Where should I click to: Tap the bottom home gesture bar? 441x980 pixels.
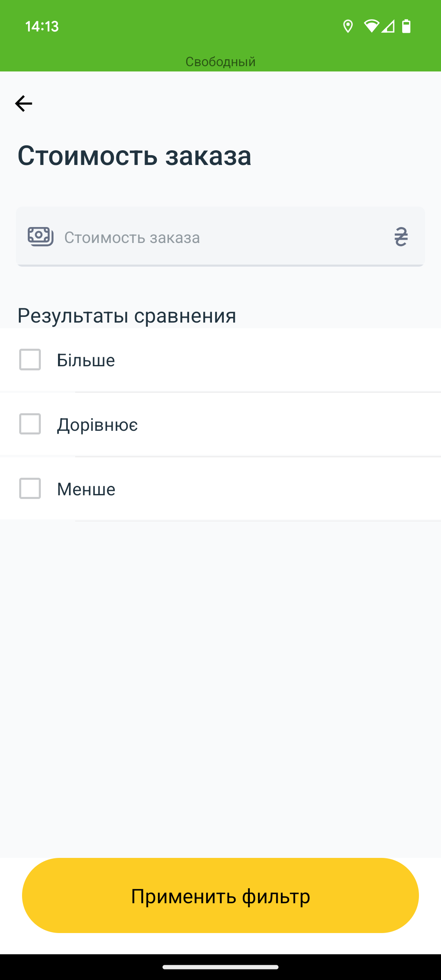(x=220, y=967)
